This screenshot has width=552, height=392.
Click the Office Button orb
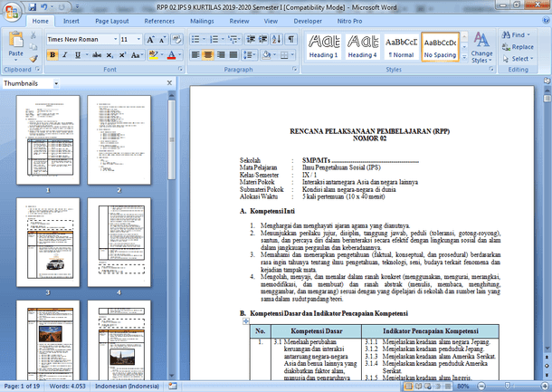click(12, 11)
